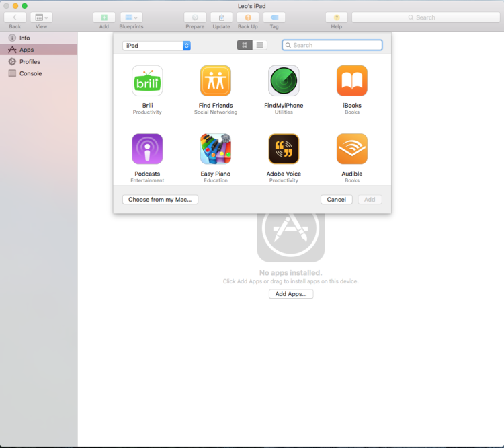504x448 pixels.
Task: Focus the app picker Search field
Action: (x=332, y=45)
